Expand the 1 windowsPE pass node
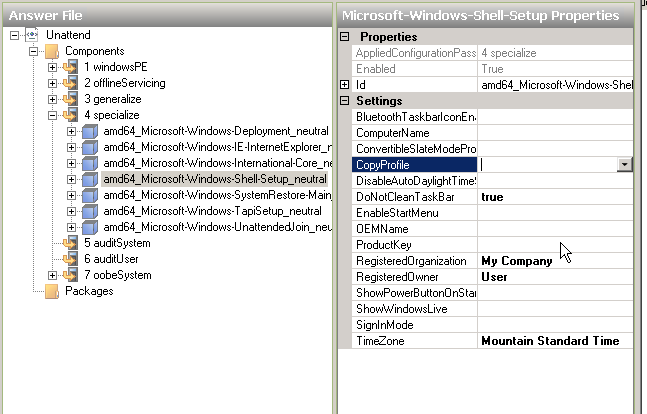The image size is (647, 414). (53, 67)
